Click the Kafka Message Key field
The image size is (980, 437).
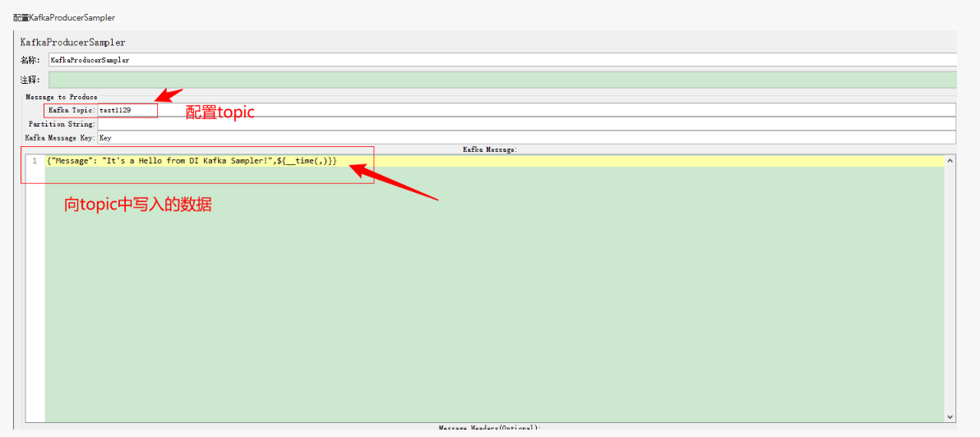pyautogui.click(x=527, y=137)
